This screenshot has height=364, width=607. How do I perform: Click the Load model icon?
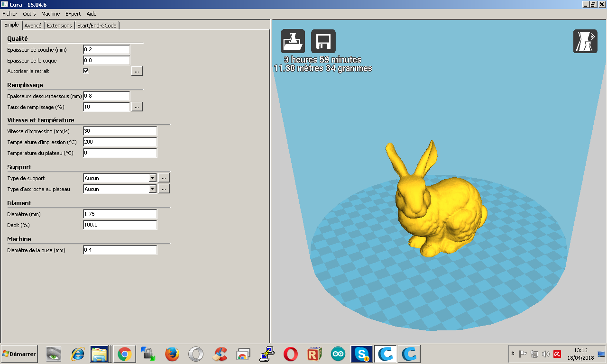click(293, 41)
